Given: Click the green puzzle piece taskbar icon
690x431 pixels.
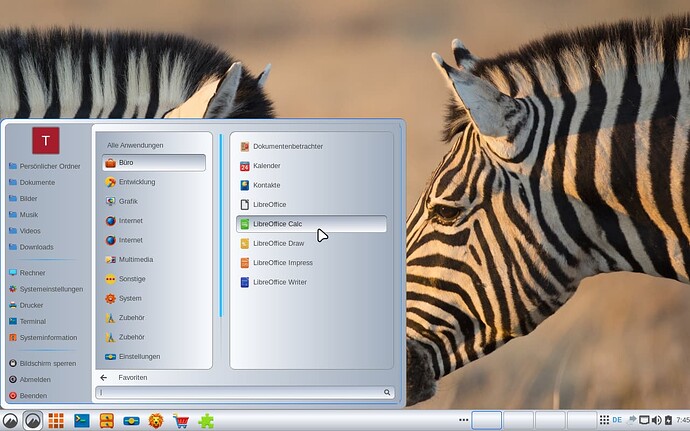Looking at the screenshot, I should click(x=206, y=421).
